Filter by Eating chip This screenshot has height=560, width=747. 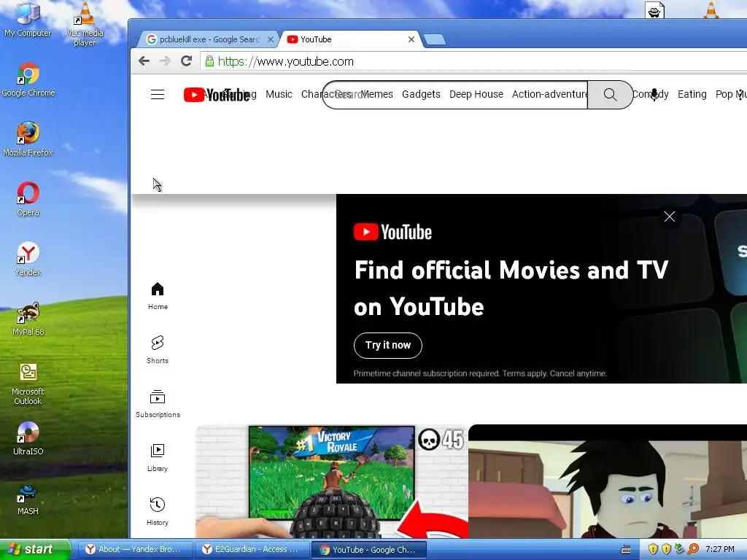(x=692, y=94)
